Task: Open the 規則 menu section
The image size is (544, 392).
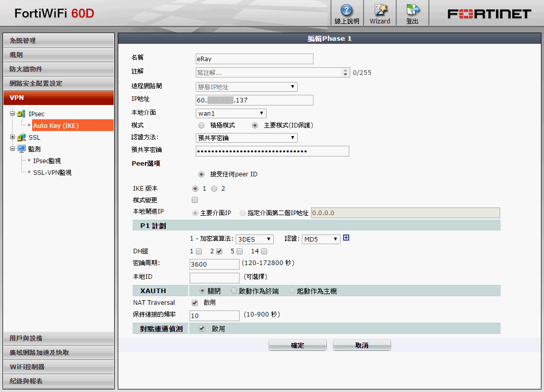Action: point(59,55)
